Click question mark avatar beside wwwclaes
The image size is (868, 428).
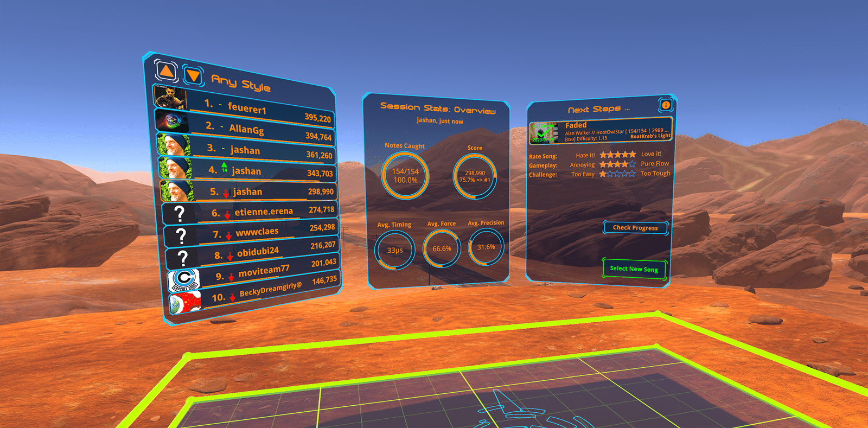[x=181, y=236]
